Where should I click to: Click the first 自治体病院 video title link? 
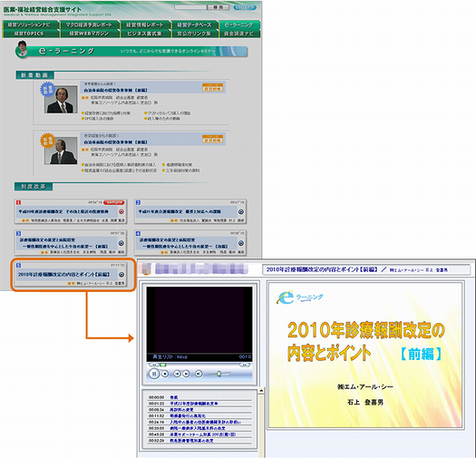tap(116, 90)
